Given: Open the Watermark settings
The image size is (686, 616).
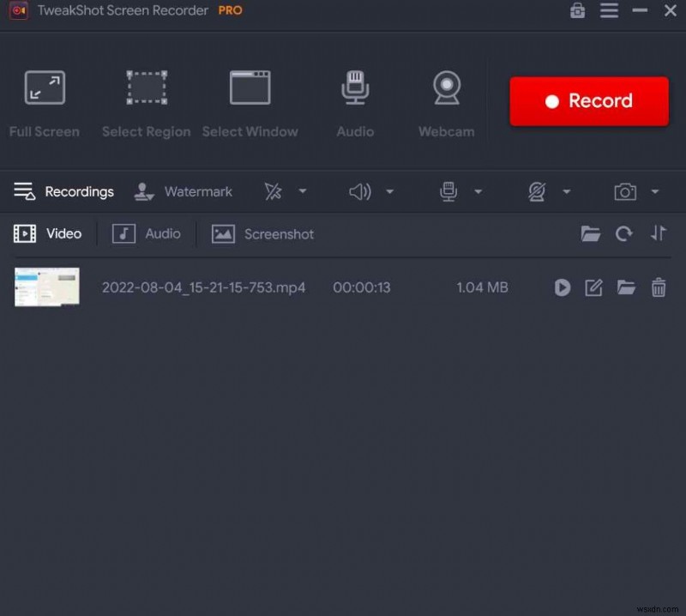Looking at the screenshot, I should pyautogui.click(x=183, y=191).
